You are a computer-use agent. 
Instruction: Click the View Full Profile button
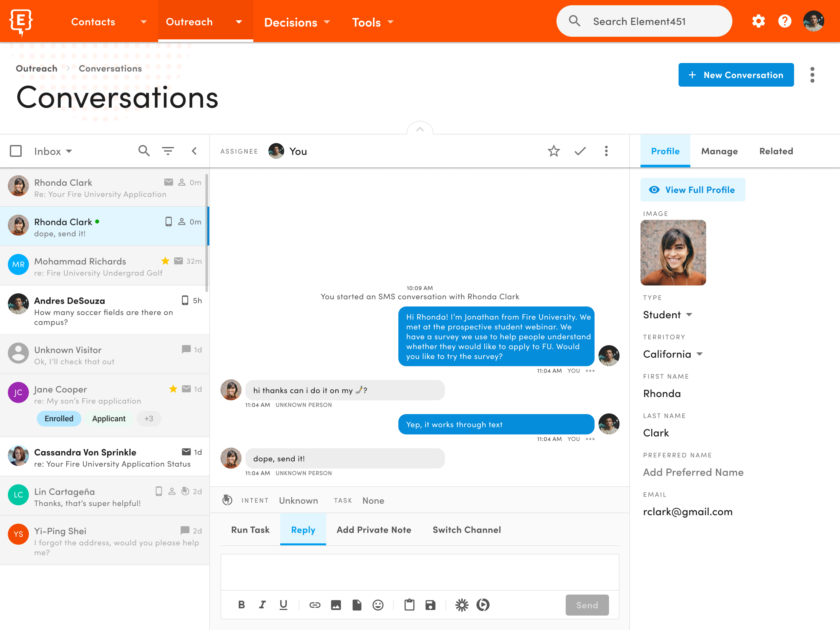[x=693, y=190]
